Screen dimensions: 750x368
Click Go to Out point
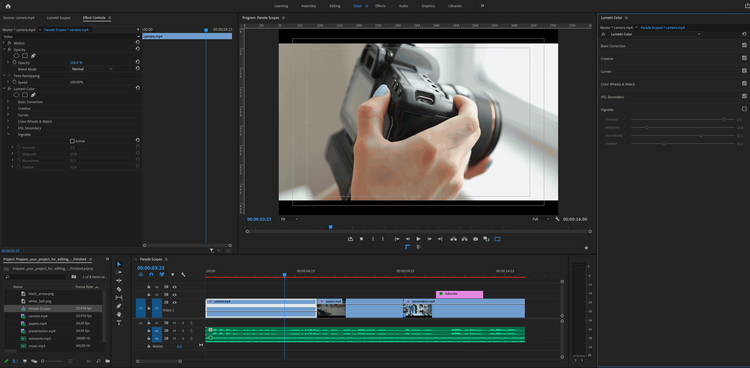[440, 239]
